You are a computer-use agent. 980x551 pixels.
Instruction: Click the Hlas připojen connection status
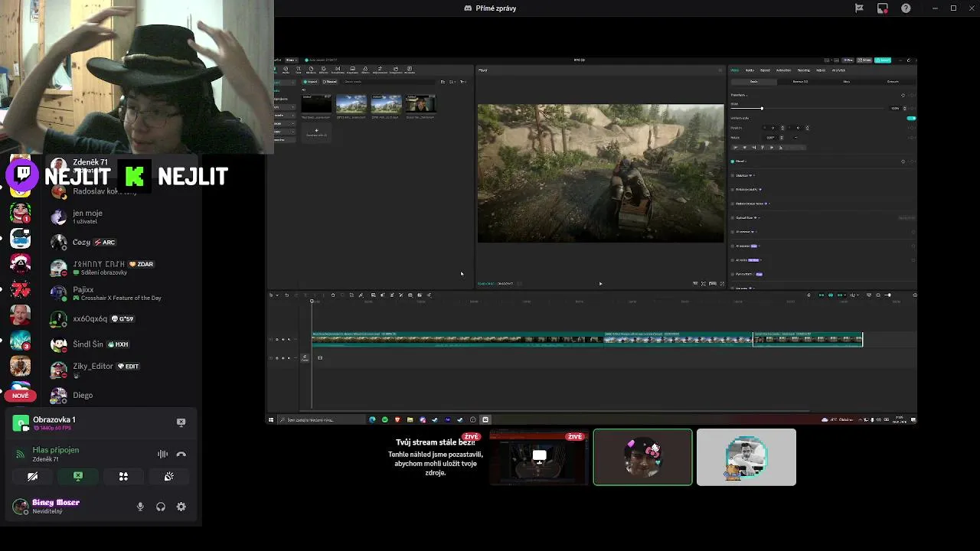pyautogui.click(x=56, y=450)
